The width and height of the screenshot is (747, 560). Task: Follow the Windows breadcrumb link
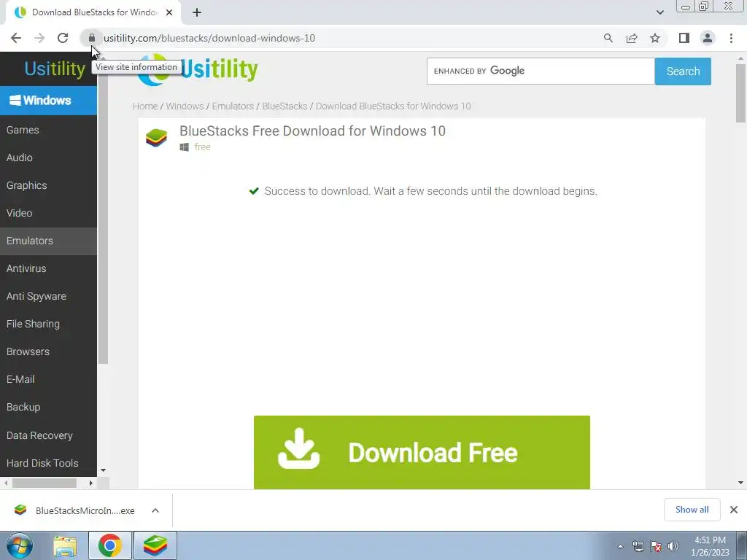click(x=185, y=106)
